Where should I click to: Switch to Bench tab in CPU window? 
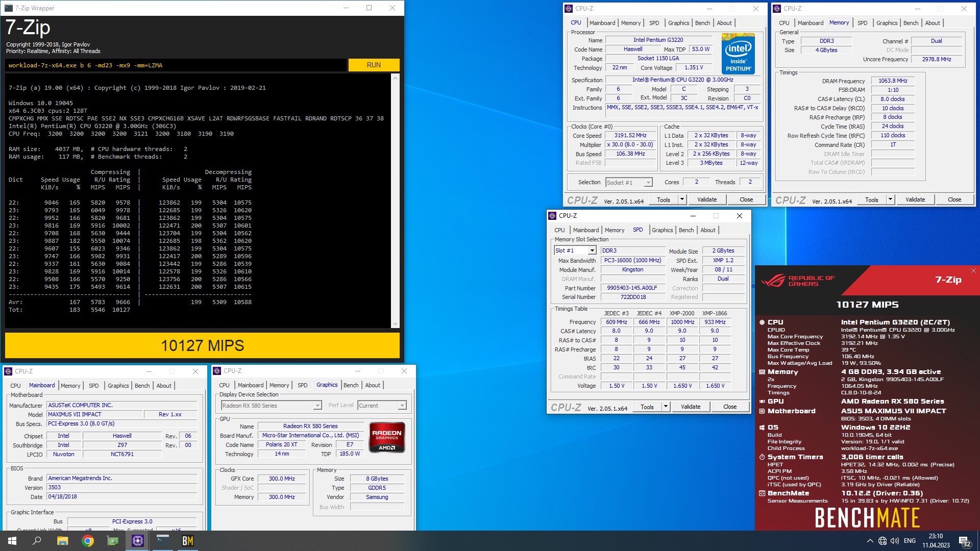[x=702, y=23]
